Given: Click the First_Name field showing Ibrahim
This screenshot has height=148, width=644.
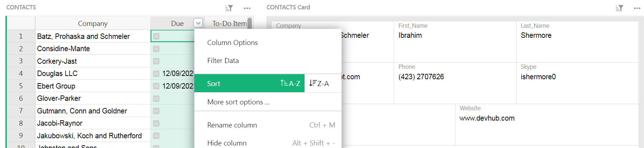Looking at the screenshot, I should pyautogui.click(x=410, y=35).
